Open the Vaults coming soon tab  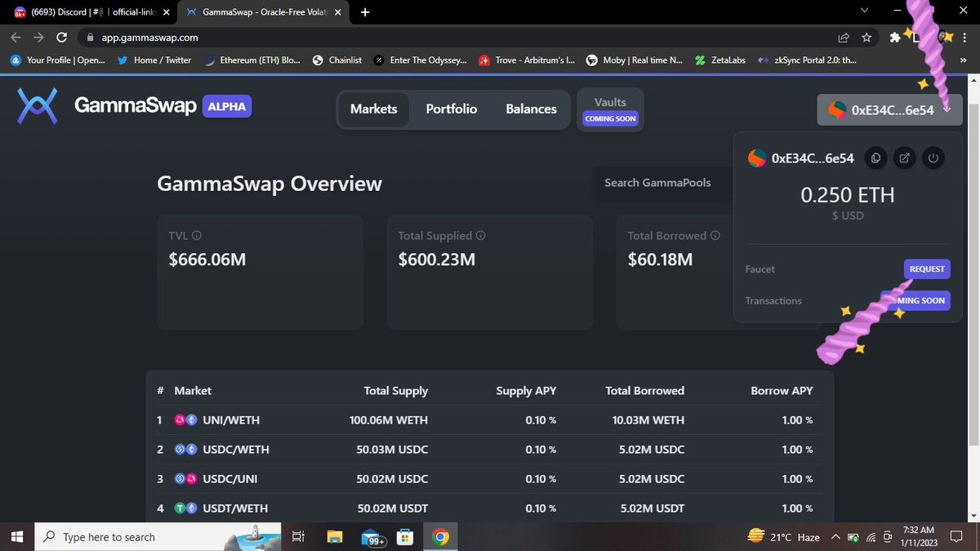[610, 109]
